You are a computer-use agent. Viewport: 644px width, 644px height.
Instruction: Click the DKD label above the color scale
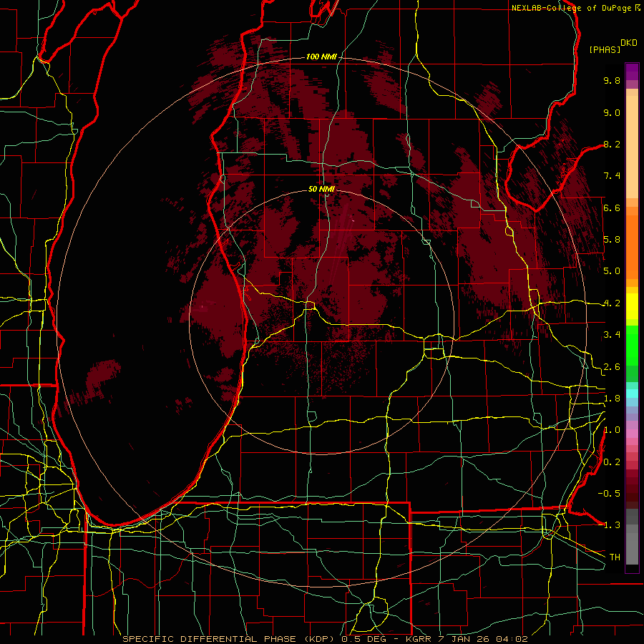click(629, 43)
